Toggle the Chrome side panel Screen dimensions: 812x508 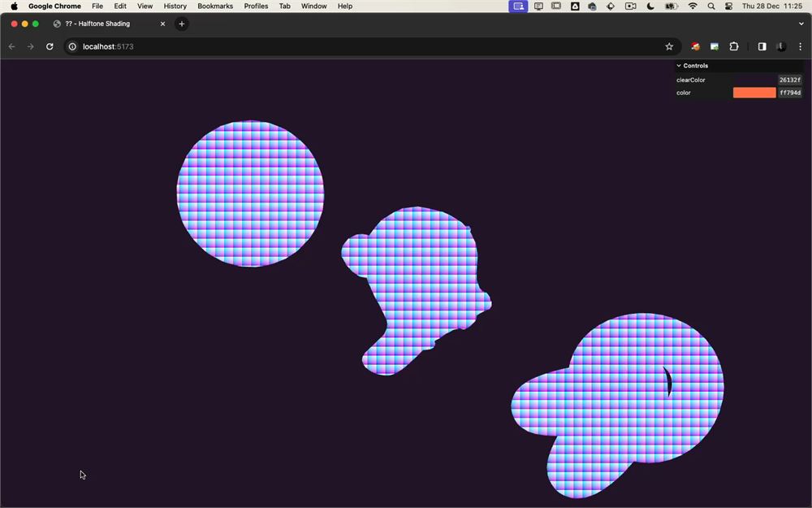pos(762,46)
